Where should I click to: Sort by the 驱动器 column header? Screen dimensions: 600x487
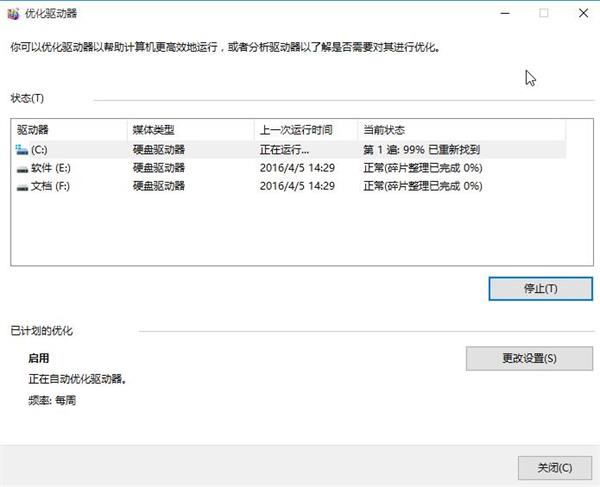70,130
